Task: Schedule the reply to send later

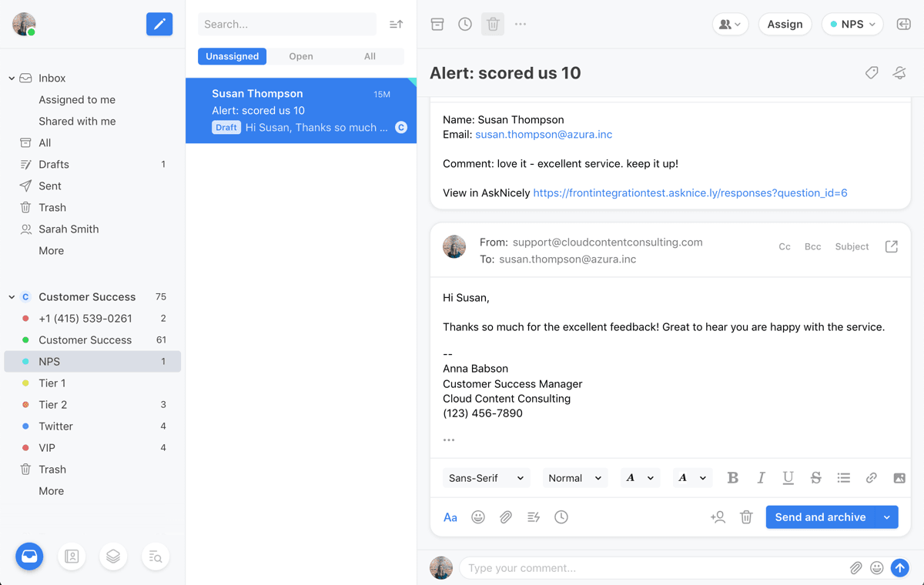Action: coord(561,516)
